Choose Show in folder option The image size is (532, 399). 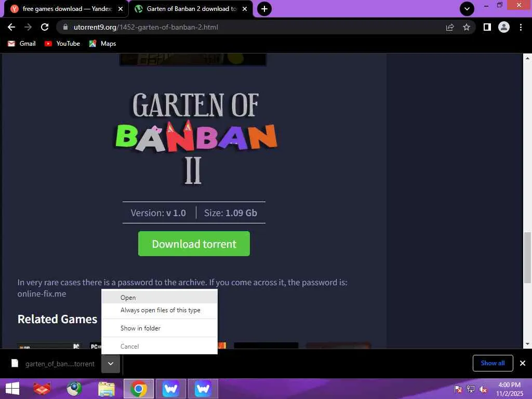coord(159,328)
